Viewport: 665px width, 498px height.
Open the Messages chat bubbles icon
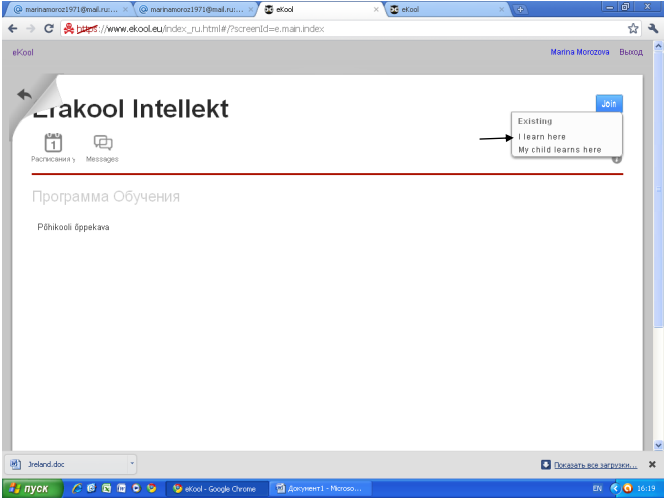[x=103, y=143]
